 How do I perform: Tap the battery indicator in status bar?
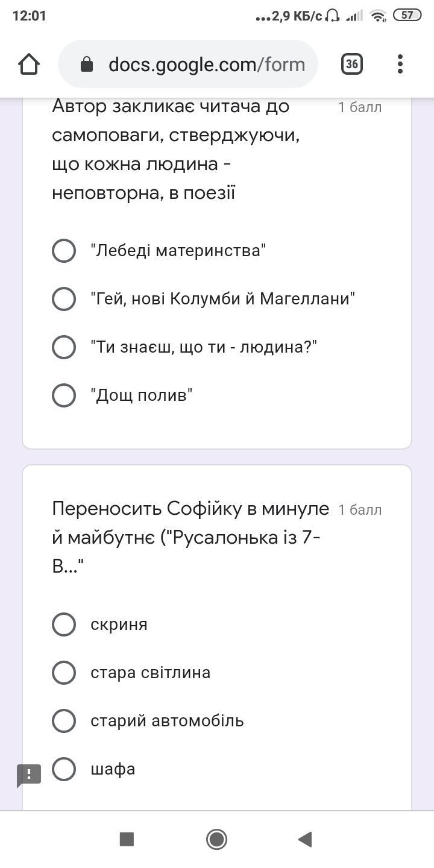pos(407,16)
